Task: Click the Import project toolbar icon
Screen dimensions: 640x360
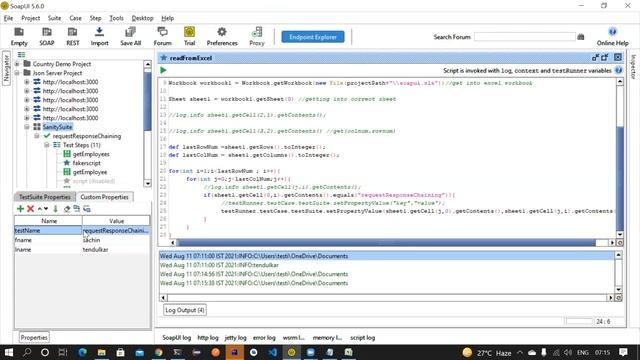Action: [99, 36]
